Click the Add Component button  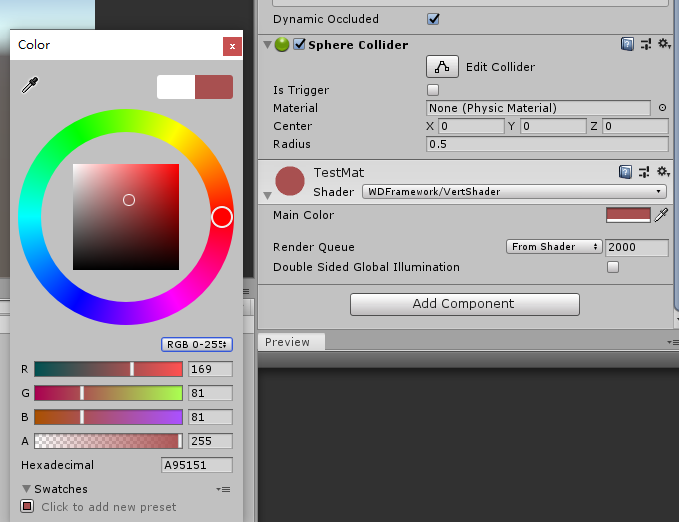(465, 304)
